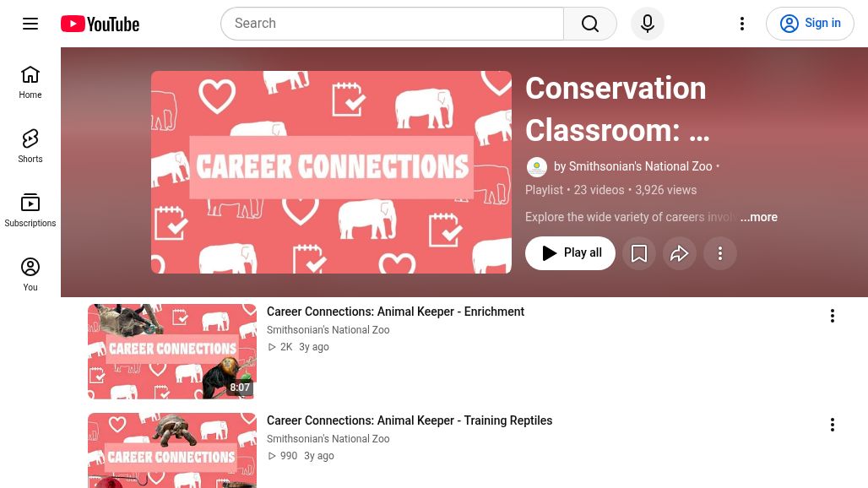
Task: Open 'Career Connections: Animal Keeper - Training Reptiles' title
Action: click(409, 420)
